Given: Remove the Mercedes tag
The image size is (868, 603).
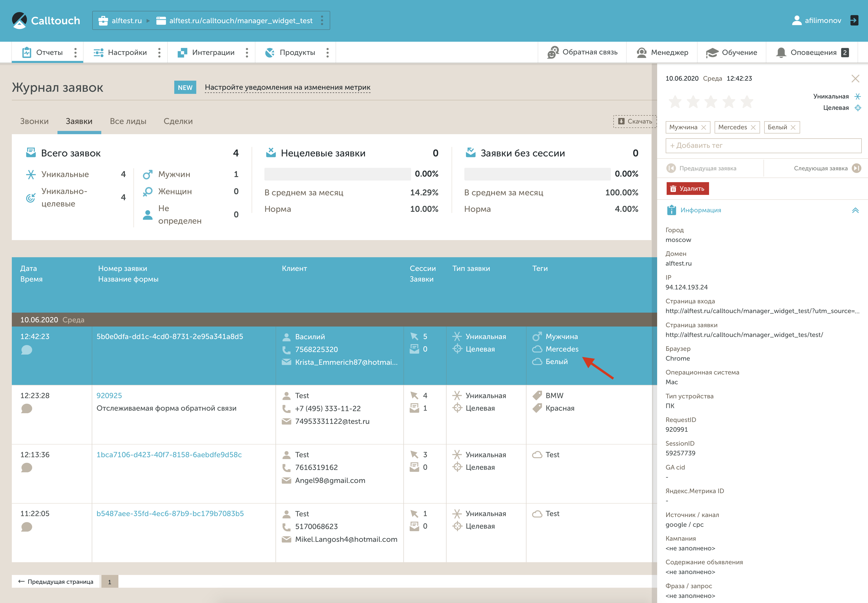Looking at the screenshot, I should click(753, 127).
